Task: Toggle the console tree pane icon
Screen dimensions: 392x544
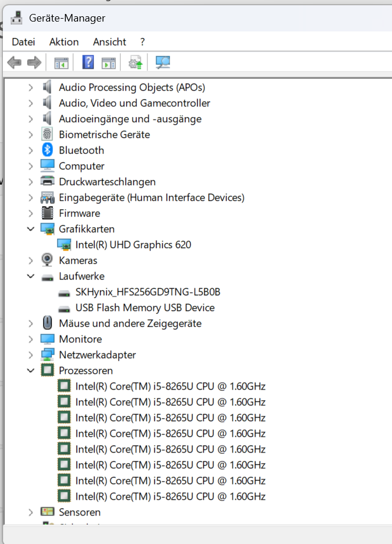Action: (x=61, y=63)
